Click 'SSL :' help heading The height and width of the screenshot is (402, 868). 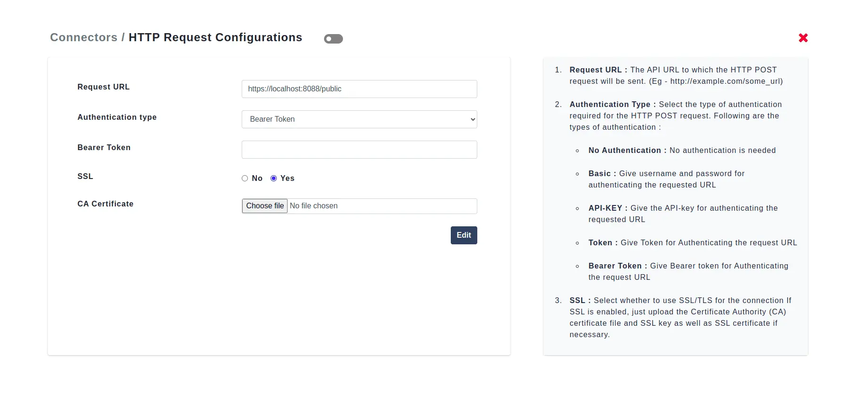pyautogui.click(x=580, y=301)
